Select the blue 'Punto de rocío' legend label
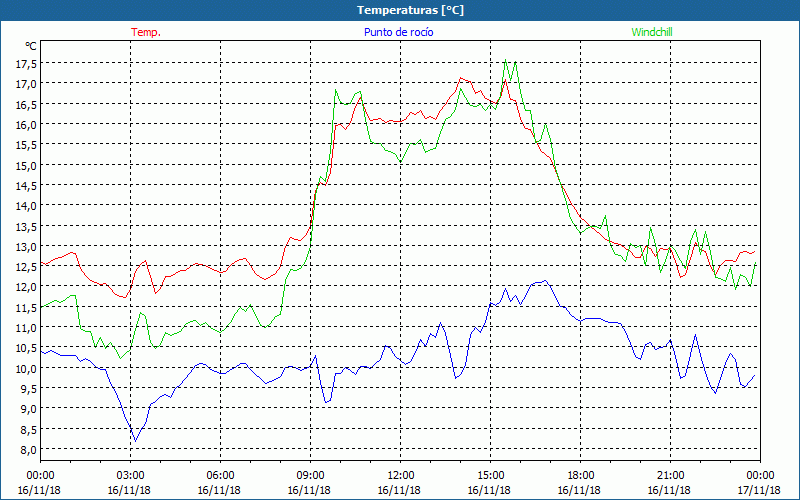 (398, 32)
